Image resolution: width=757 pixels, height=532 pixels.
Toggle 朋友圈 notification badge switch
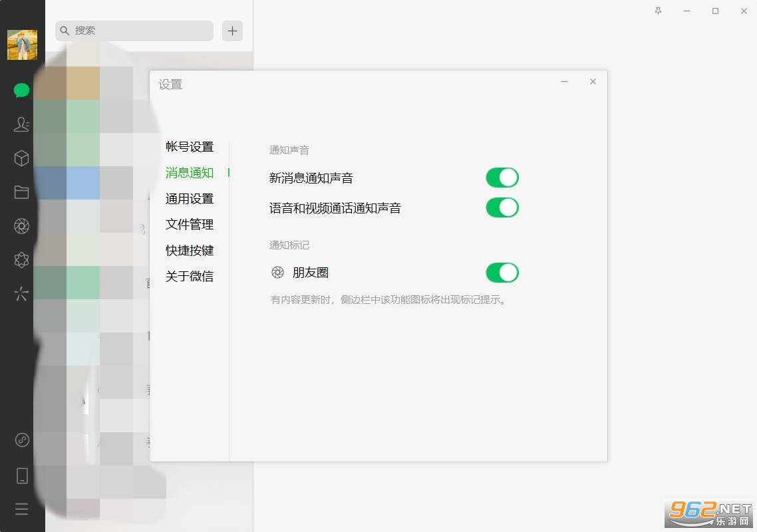coord(502,273)
